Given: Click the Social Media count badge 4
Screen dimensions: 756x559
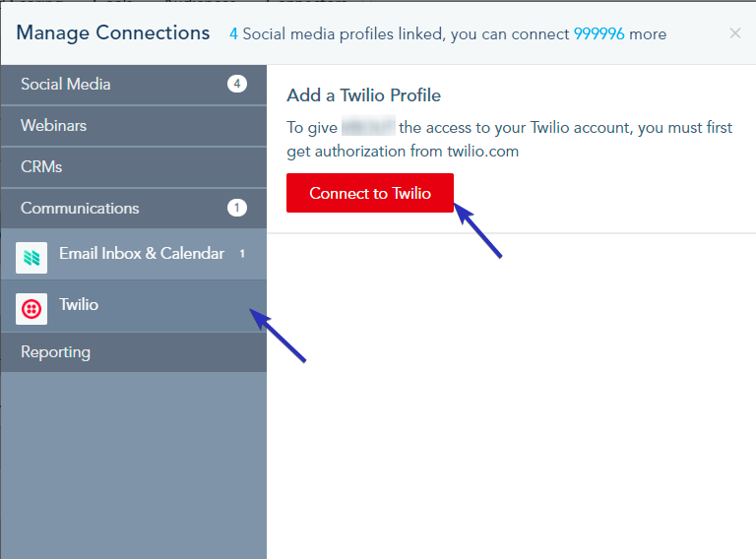Looking at the screenshot, I should (236, 84).
